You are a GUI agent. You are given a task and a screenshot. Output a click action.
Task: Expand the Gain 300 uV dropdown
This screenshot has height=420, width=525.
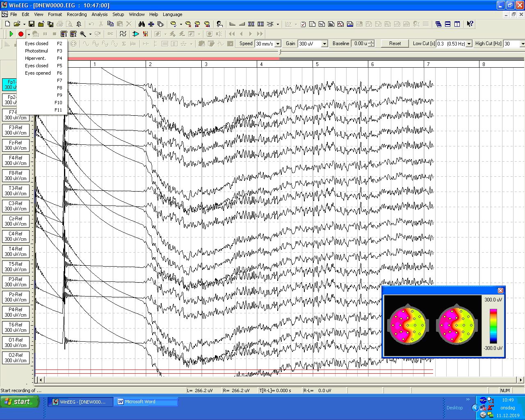coord(324,44)
